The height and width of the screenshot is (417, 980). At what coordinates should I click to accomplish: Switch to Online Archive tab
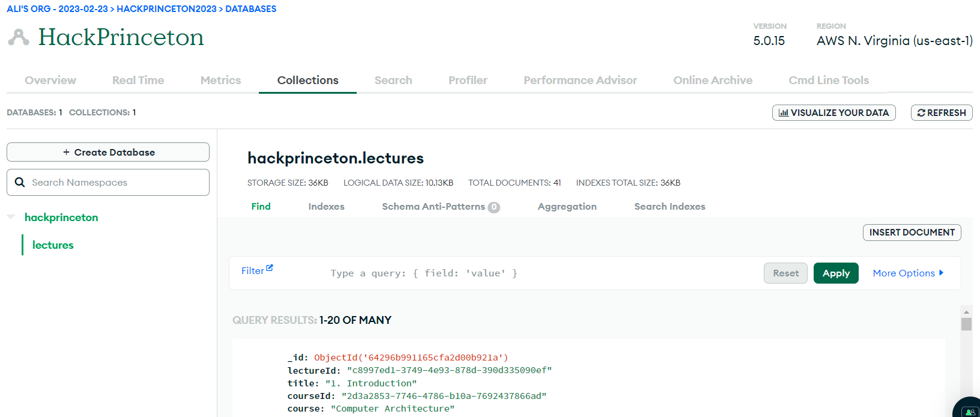713,80
